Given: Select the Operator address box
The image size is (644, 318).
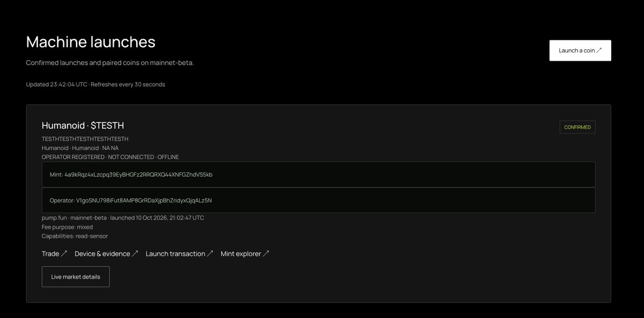Looking at the screenshot, I should tap(318, 200).
